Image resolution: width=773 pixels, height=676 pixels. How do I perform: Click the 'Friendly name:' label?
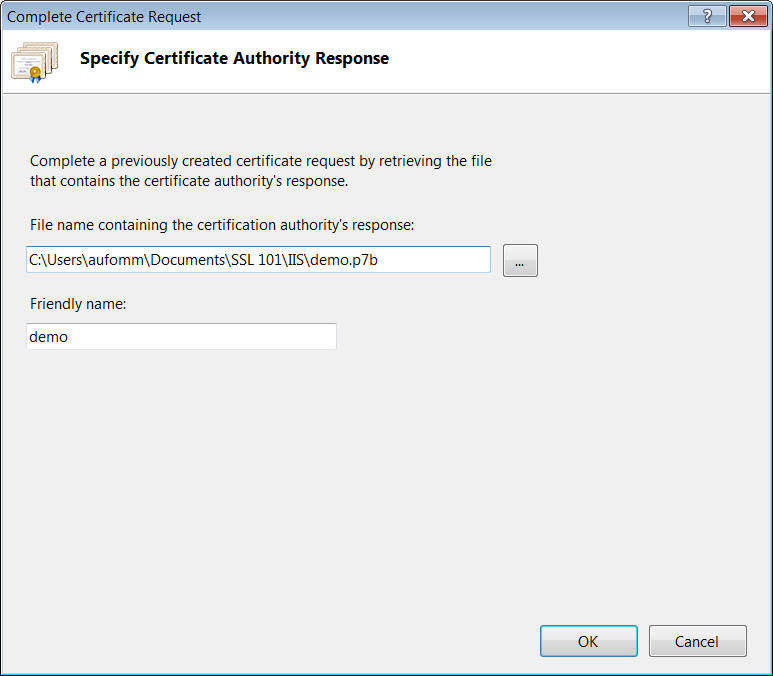tap(78, 304)
